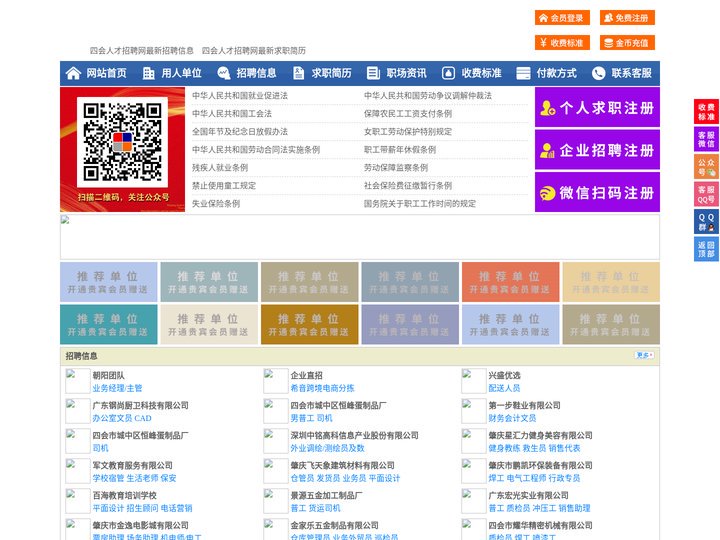Open 外业调绘/测绘员及数 job link
The height and width of the screenshot is (540, 720).
(x=327, y=448)
